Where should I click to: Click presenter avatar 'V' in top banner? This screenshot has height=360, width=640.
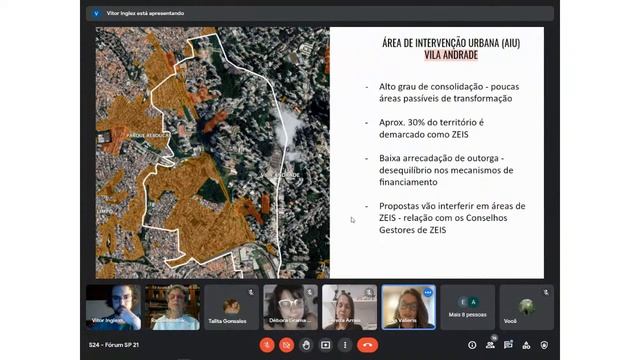click(96, 13)
